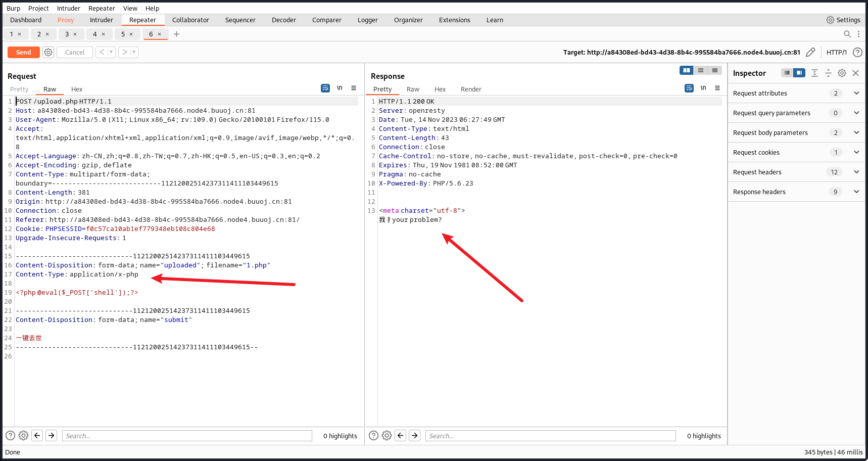Open response panel hamburger menu

[717, 88]
